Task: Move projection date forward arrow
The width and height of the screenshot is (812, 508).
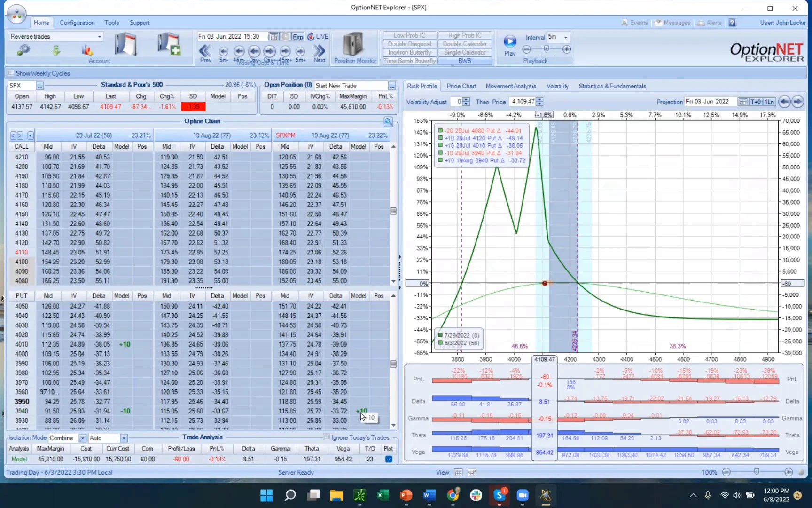Action: tap(798, 102)
